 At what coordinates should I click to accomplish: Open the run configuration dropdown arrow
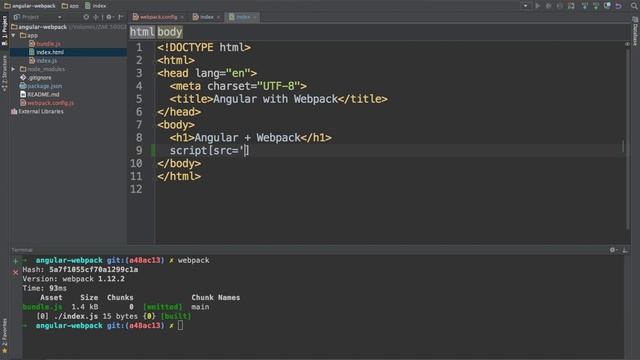[525, 6]
